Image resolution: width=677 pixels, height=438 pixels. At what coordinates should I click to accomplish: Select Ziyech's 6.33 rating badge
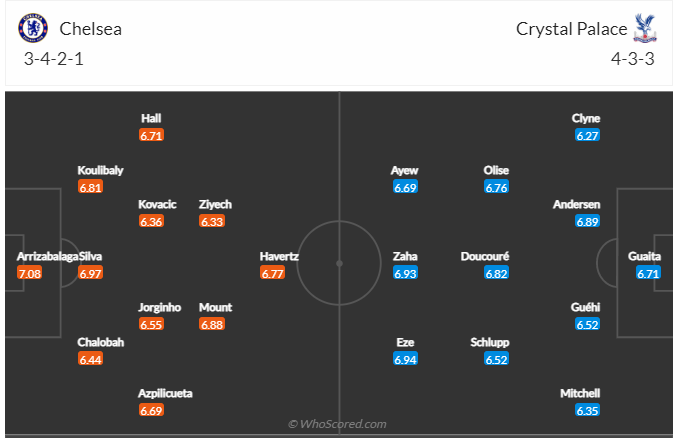click(211, 221)
